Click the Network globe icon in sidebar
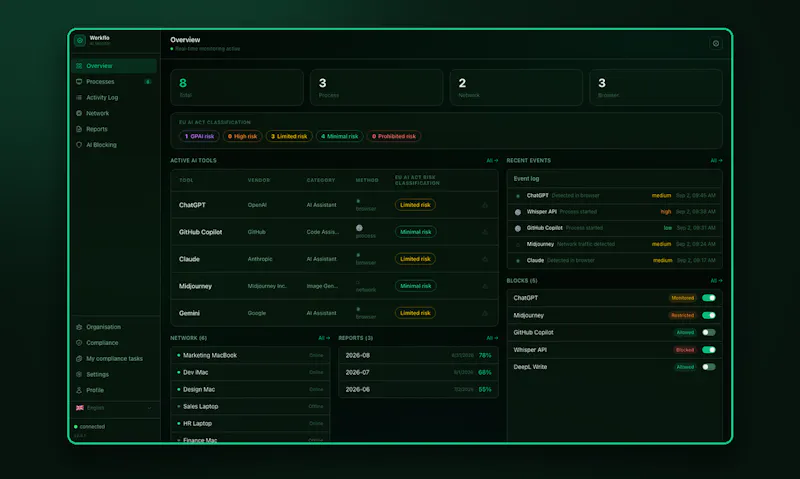 click(79, 113)
